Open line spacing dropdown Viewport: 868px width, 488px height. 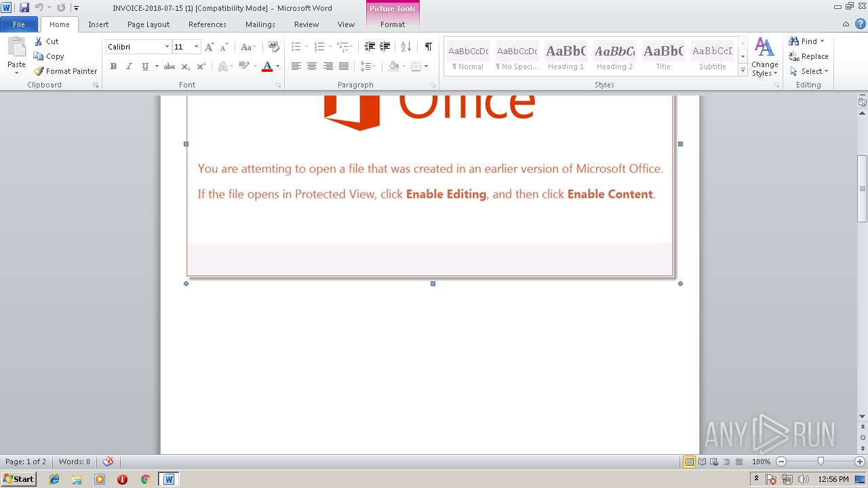(x=368, y=66)
